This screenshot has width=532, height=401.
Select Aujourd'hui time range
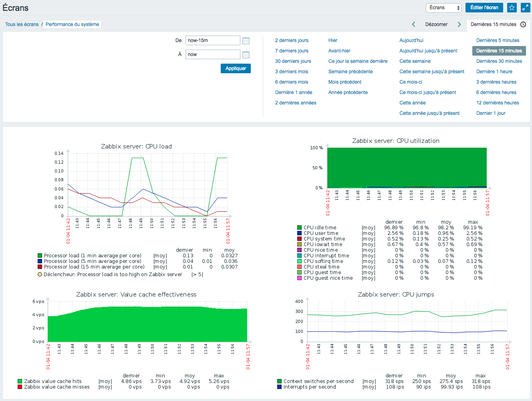point(411,40)
